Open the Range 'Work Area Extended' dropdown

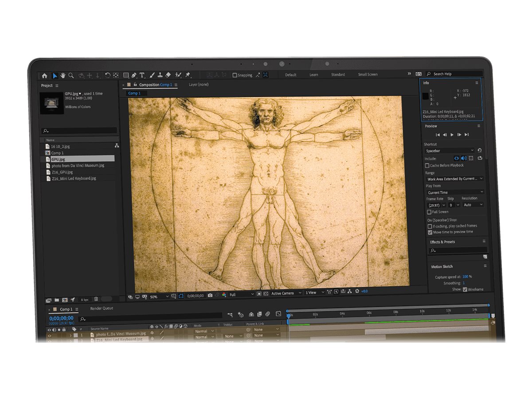[455, 179]
